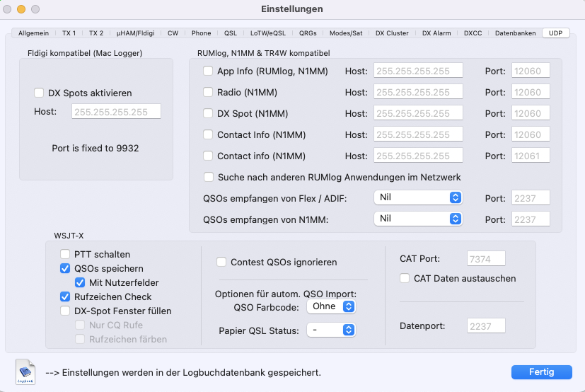585x392 pixels.
Task: Click the Datenport input field
Action: [486, 325]
